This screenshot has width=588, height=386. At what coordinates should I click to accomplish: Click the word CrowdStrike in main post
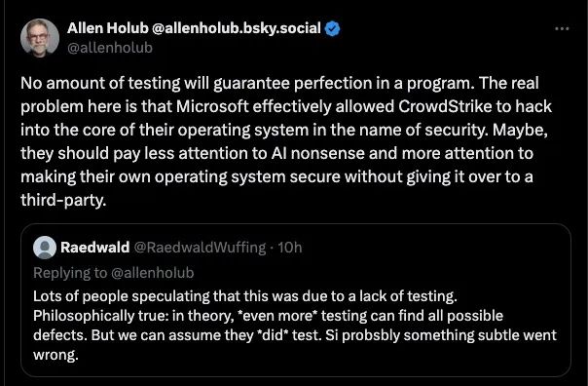click(445, 106)
